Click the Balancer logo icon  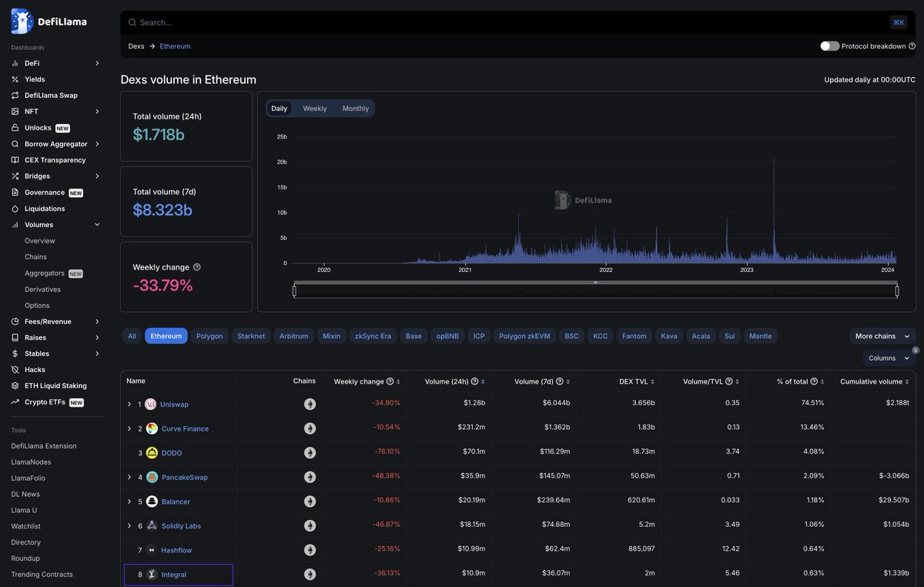pyautogui.click(x=152, y=501)
